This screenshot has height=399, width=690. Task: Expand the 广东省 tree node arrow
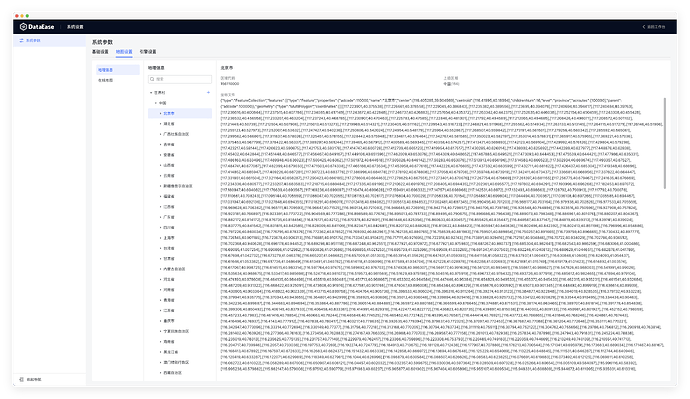[x=161, y=217]
